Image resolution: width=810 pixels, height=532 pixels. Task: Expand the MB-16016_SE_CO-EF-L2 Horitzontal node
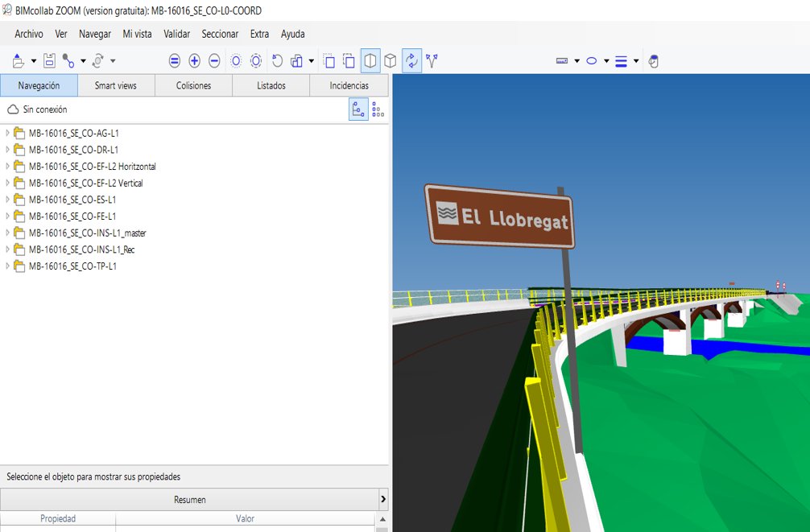pos(7,167)
